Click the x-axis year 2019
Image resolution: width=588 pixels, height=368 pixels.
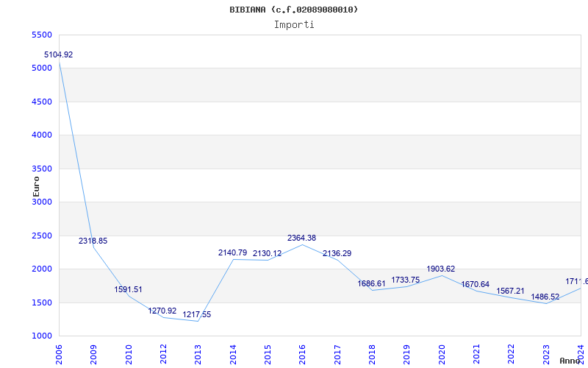pyautogui.click(x=407, y=354)
